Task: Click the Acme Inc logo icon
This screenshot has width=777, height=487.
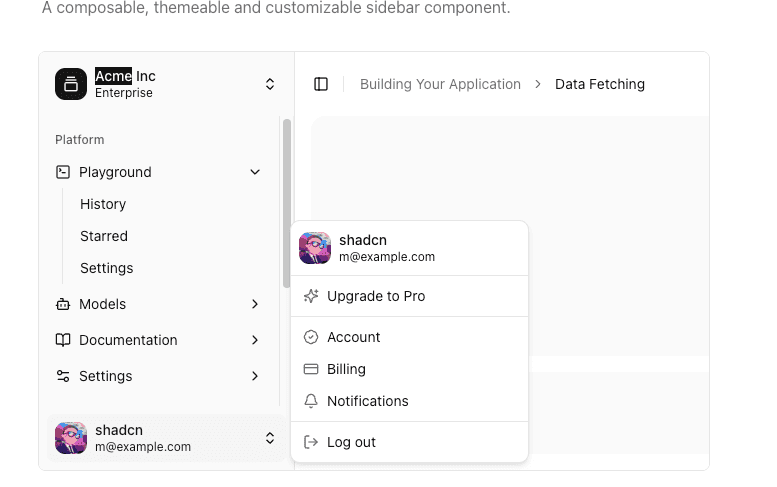Action: click(x=71, y=84)
